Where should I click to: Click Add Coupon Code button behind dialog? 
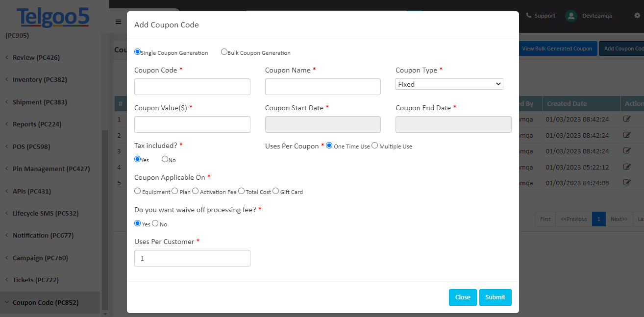pyautogui.click(x=622, y=49)
